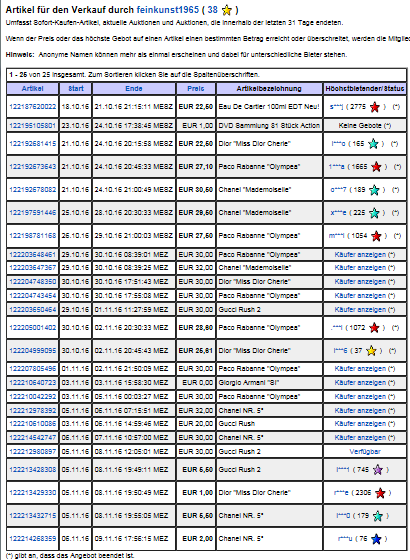Click the teal star beside feedback 189
This screenshot has height=560, width=410.
pyautogui.click(x=374, y=190)
